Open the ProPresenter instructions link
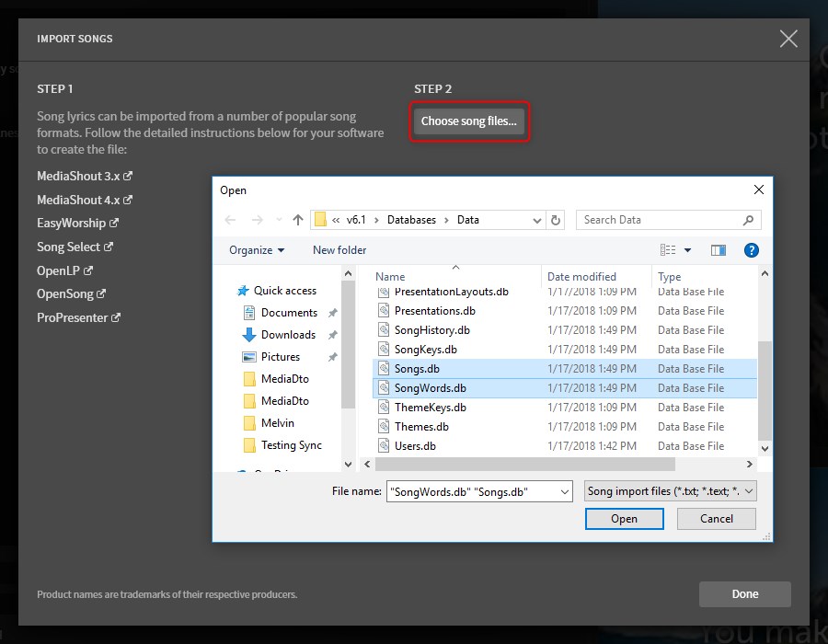The image size is (828, 644). [x=79, y=317]
